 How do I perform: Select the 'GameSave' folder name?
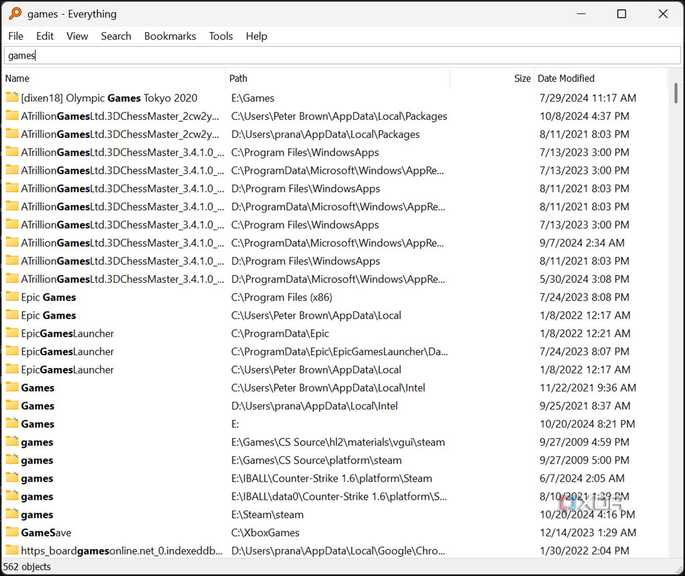[46, 533]
